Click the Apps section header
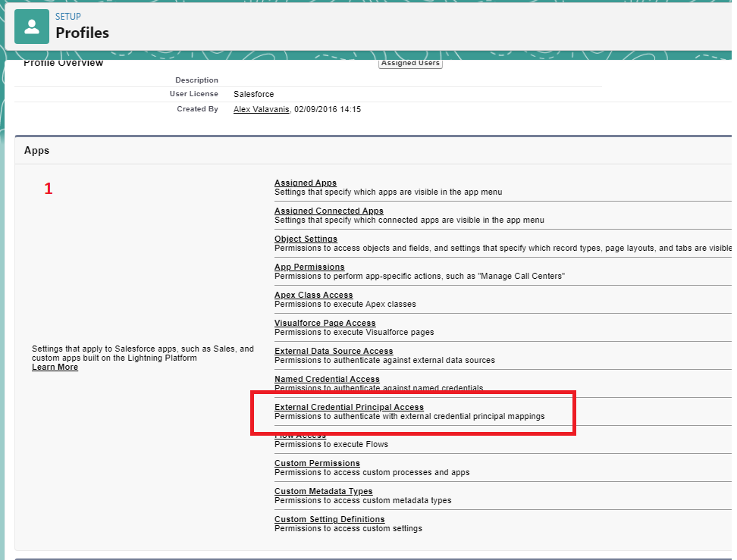 coord(36,150)
